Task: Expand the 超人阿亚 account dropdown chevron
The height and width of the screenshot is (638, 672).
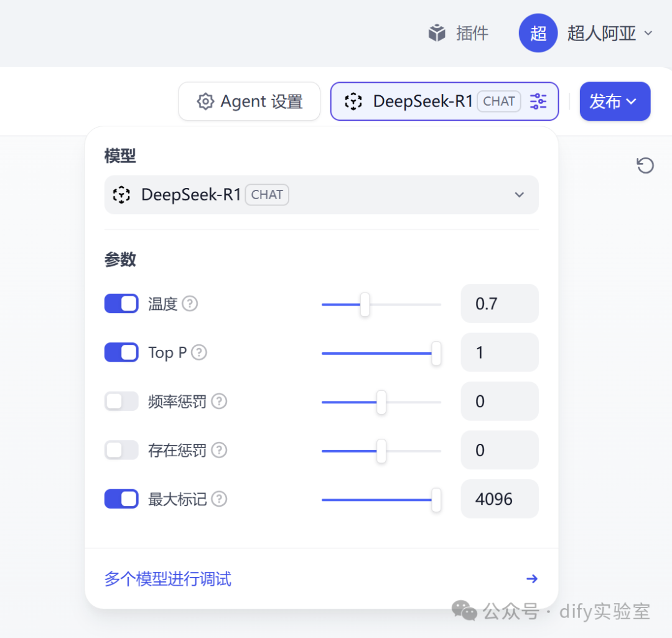Action: (648, 33)
